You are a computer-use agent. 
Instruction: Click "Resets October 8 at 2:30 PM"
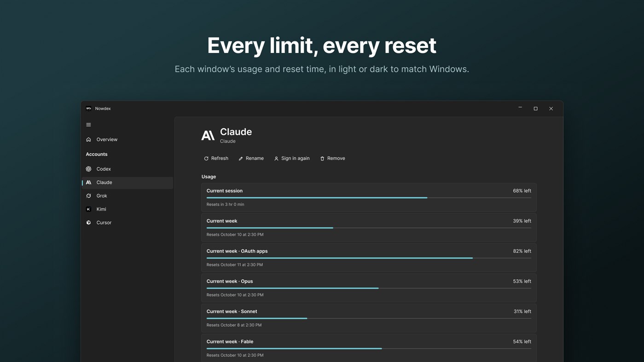pos(234,325)
